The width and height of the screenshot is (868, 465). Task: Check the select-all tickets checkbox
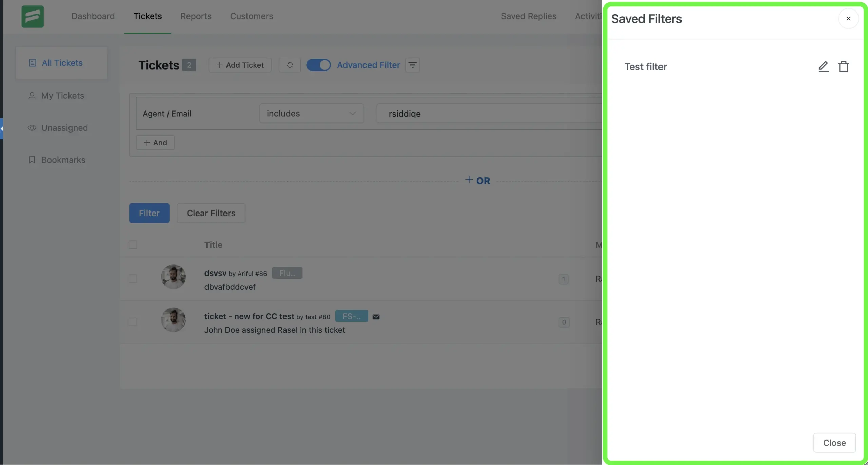[x=133, y=244]
